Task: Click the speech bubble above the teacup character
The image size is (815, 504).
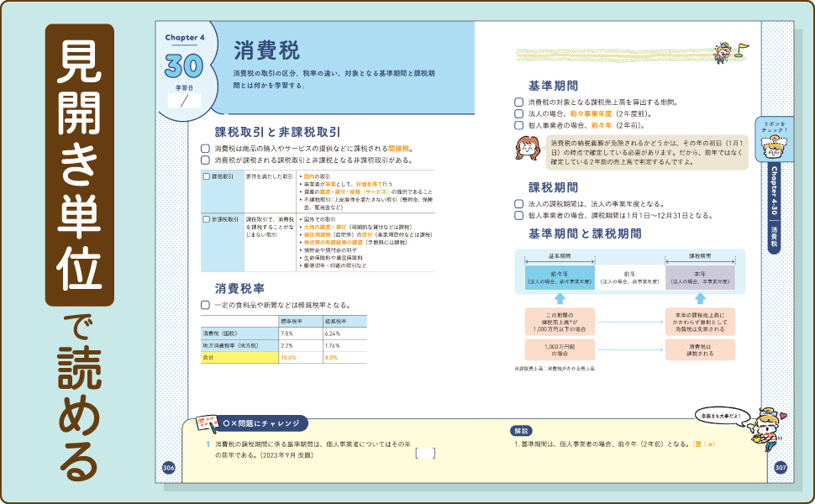Action: coord(720,416)
